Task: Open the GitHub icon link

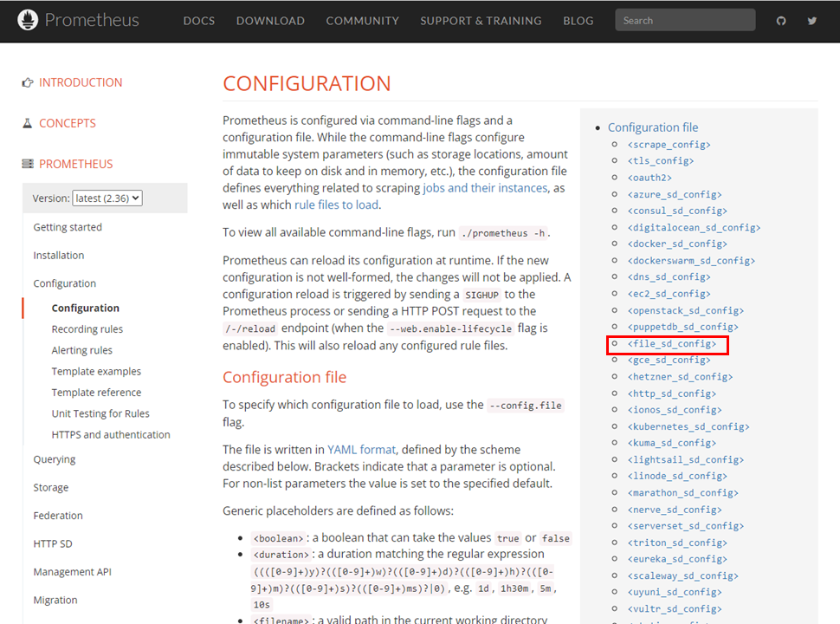Action: (781, 21)
